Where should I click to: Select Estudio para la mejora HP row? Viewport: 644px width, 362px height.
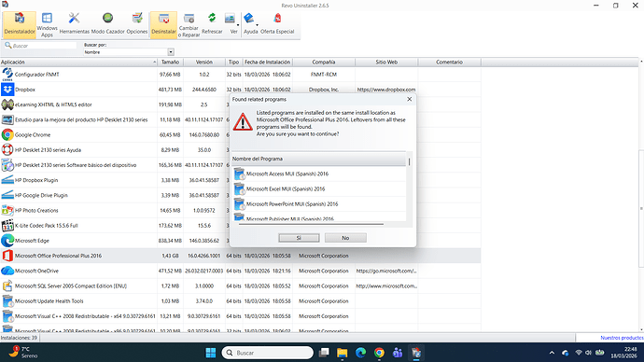(240, 119)
